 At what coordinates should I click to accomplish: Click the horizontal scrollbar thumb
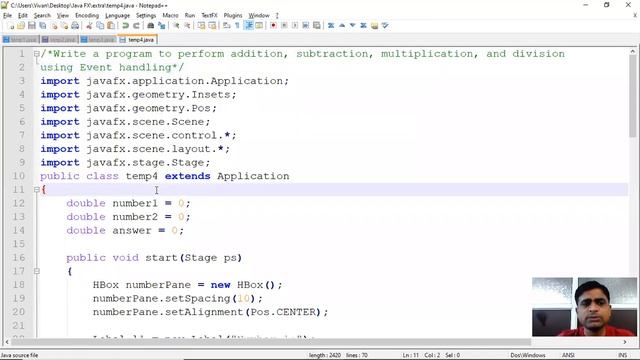[x=271, y=342]
